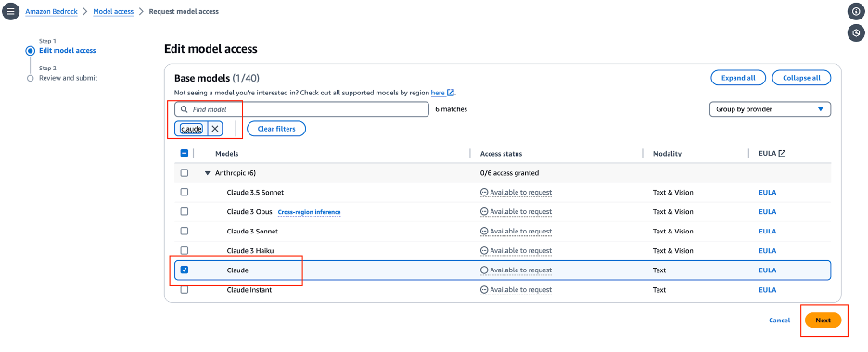Image resolution: width=868 pixels, height=352 pixels.
Task: Click the 'claude' filter tag
Action: [192, 129]
